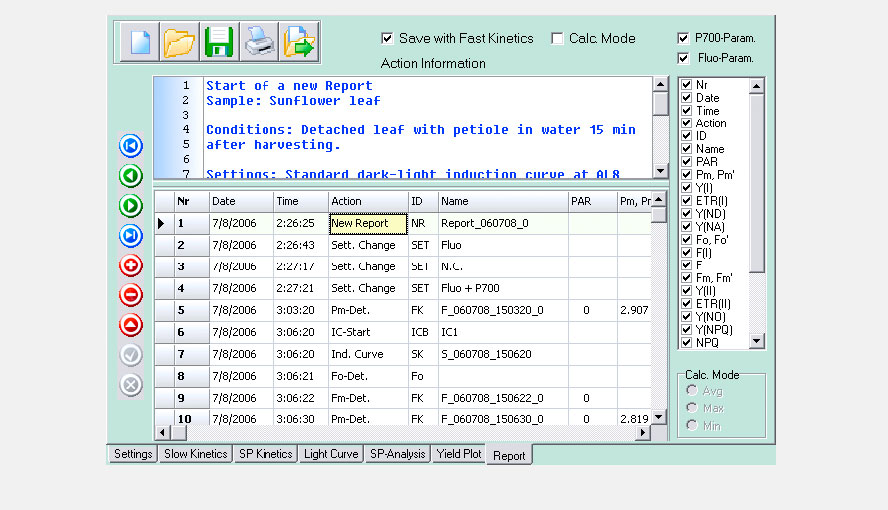Select the Report_060708_0 name cell
Screen dimensions: 888x510
pyautogui.click(x=503, y=223)
